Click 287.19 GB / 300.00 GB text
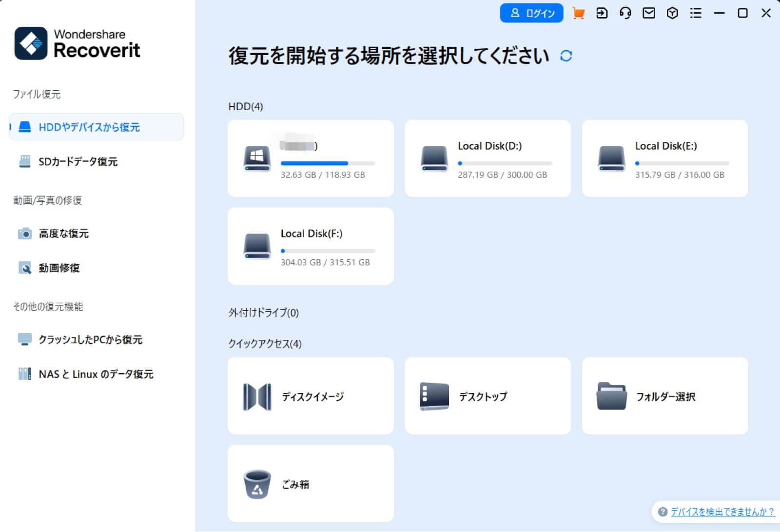The height and width of the screenshot is (532, 780). (x=503, y=175)
